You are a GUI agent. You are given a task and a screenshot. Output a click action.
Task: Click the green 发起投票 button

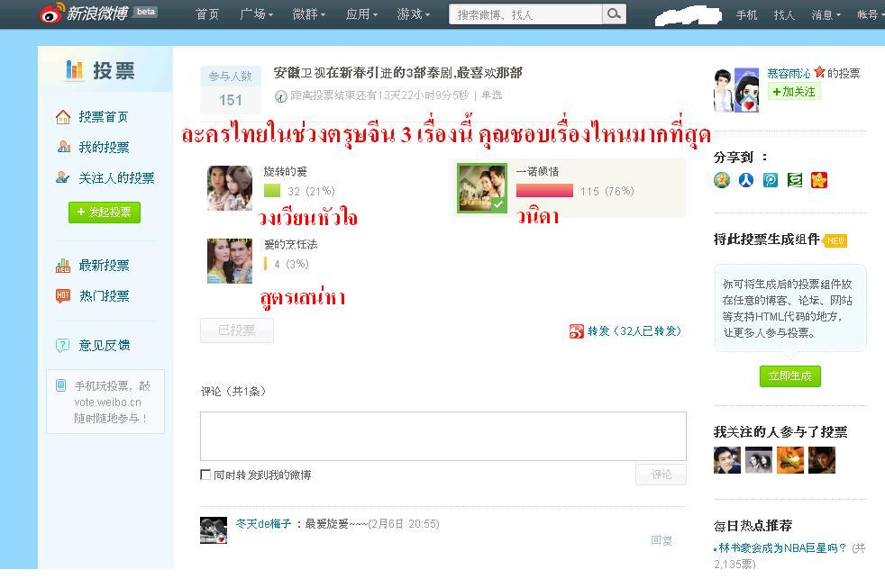tap(105, 213)
